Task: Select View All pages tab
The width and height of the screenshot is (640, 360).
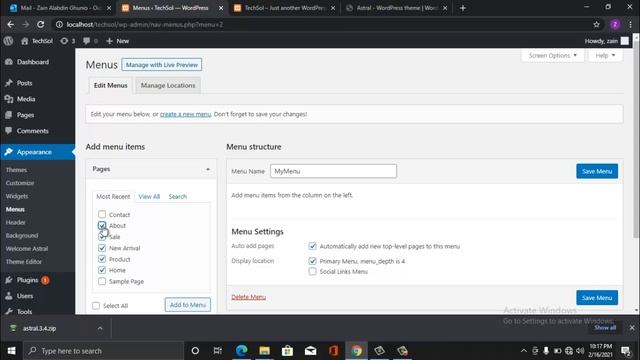Action: point(149,196)
